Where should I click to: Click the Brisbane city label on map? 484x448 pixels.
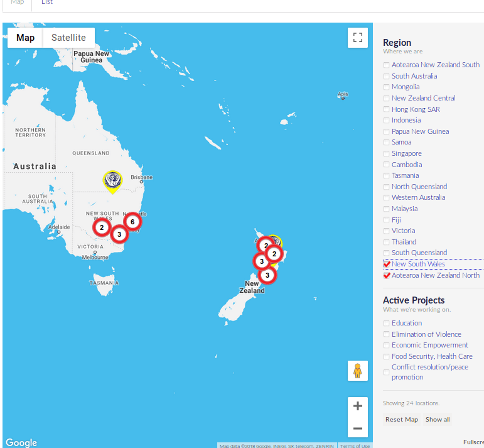(142, 177)
